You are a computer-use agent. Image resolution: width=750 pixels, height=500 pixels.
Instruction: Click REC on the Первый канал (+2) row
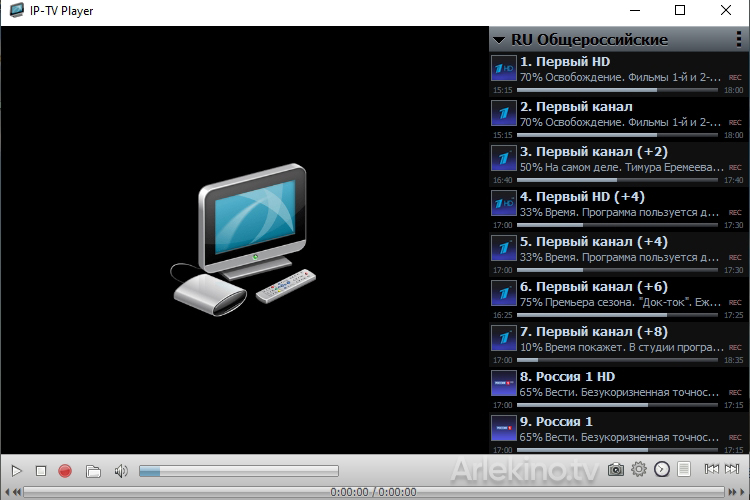735,167
